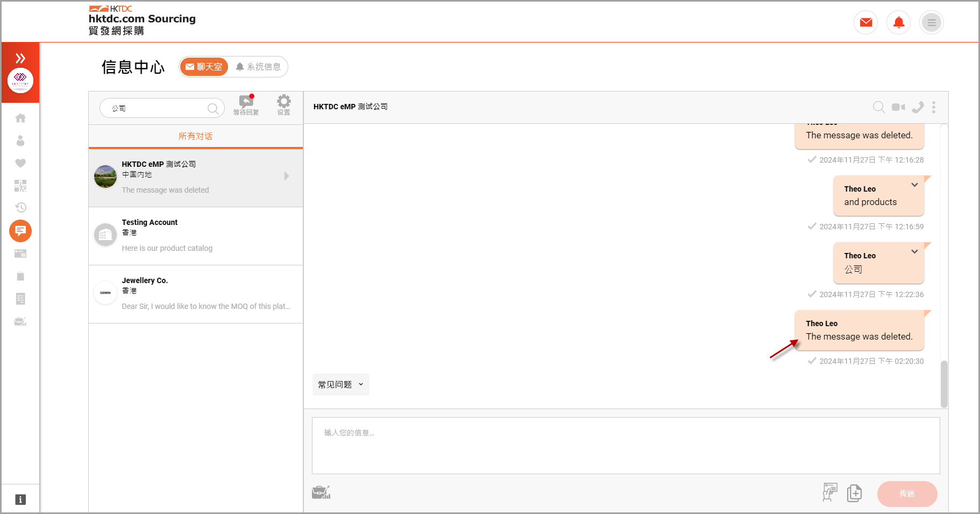Open shopping bag icon in sidebar
This screenshot has width=980, height=514.
click(20, 276)
